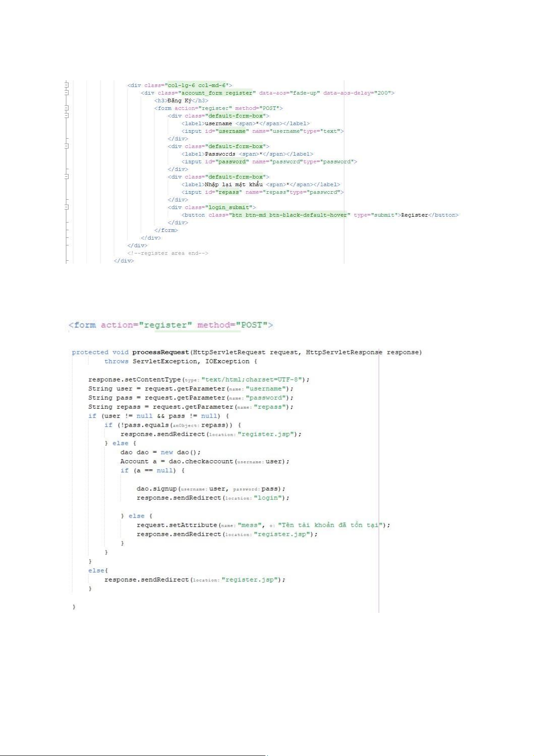Viewport: 534px width, 756px height.
Task: Collapse the Nhập lại mật khẩu div fold
Action: 66,177
